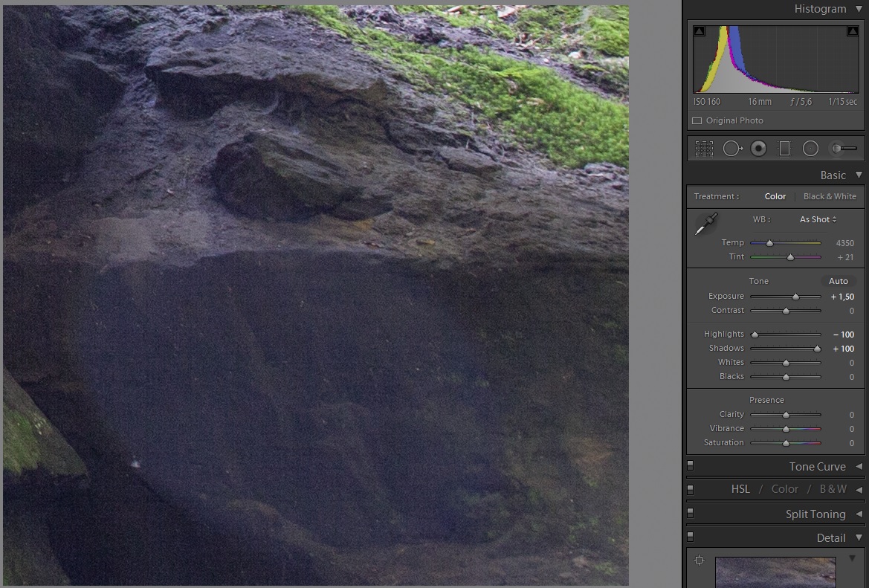Set Treatment to Black & White
This screenshot has height=588, width=869.
pos(830,197)
